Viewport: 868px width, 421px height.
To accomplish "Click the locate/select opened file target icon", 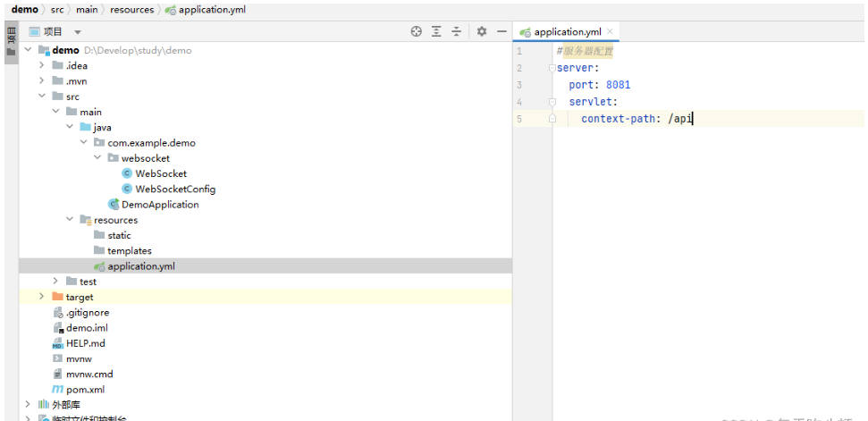I will [417, 31].
